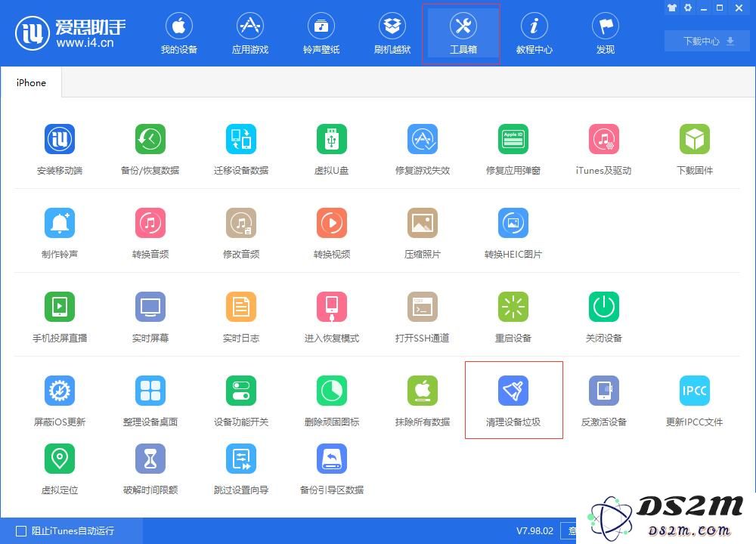Viewport: 756px width, 544px height.
Task: Switch to 教程中心 section
Action: 534,34
